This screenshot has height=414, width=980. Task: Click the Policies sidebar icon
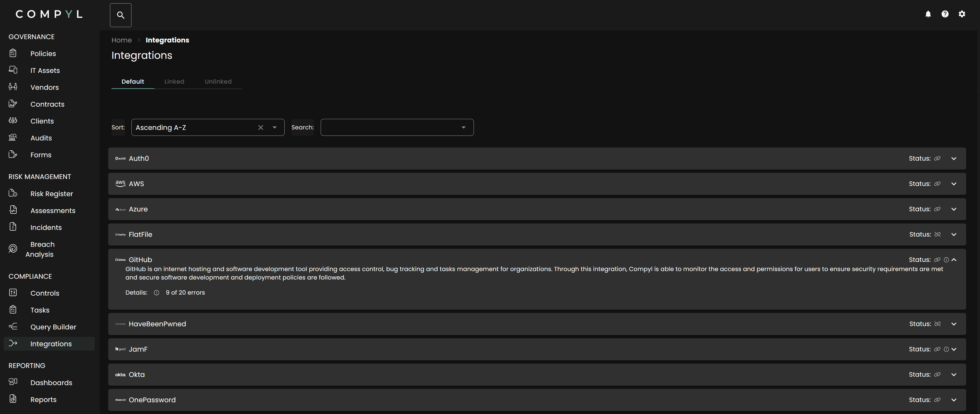click(13, 53)
